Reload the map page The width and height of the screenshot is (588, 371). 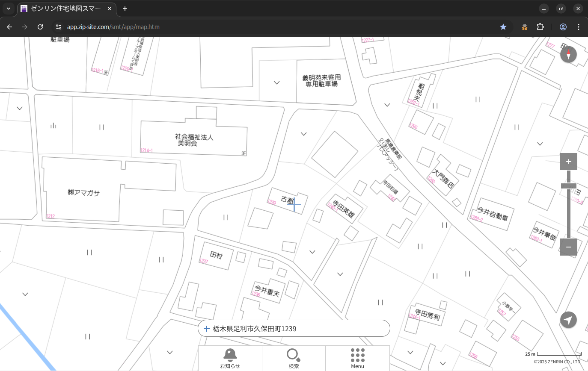(x=40, y=27)
